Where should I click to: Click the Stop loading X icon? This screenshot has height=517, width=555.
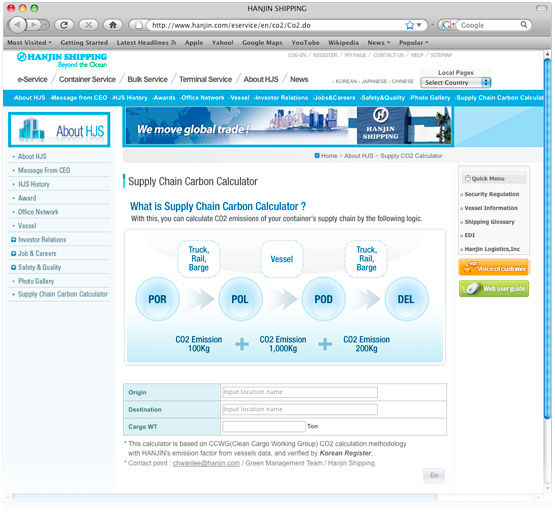(x=88, y=25)
